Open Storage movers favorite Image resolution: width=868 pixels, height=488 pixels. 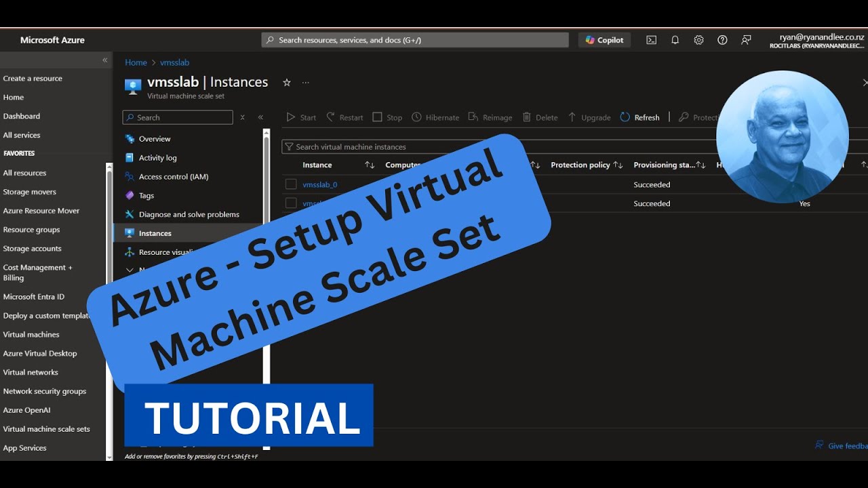tap(30, 192)
